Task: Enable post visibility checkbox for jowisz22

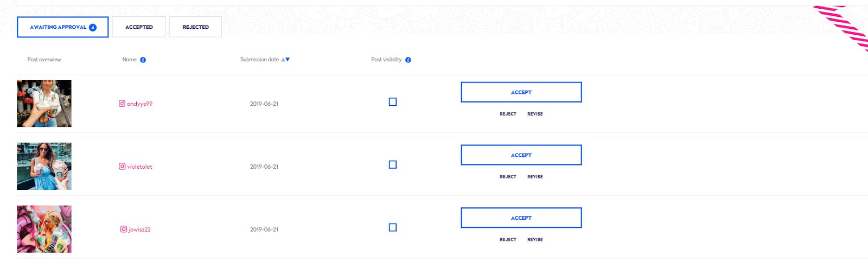Action: [x=393, y=228]
